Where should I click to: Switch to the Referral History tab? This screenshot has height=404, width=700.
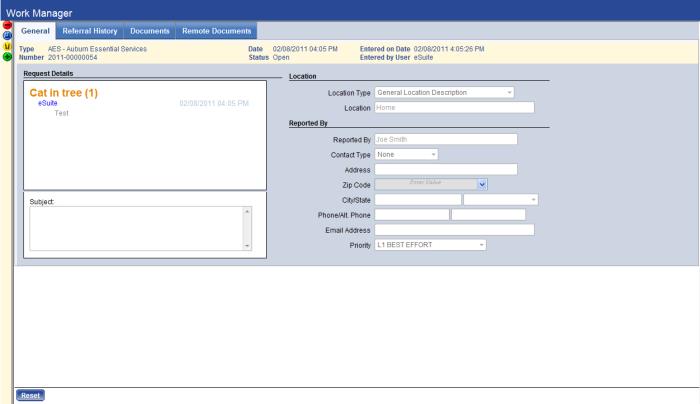(89, 31)
